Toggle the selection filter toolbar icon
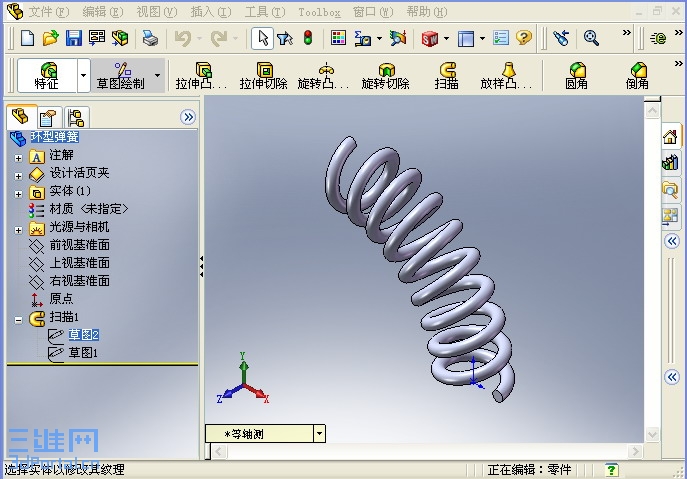 pos(285,39)
